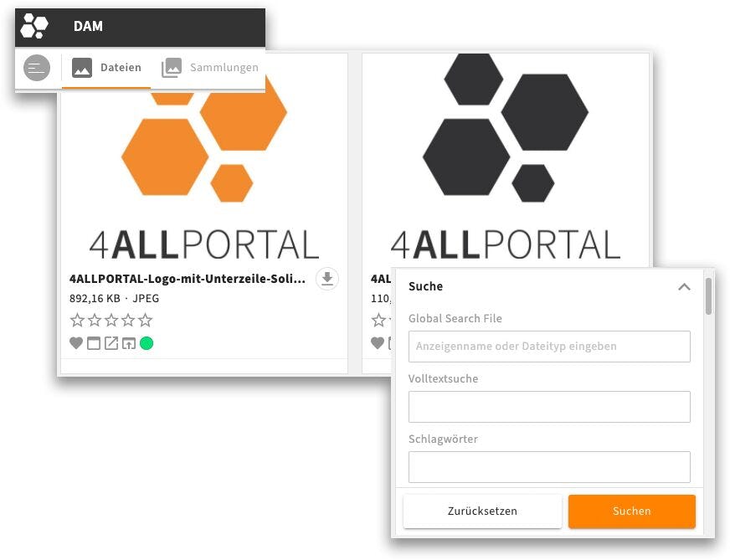Click the Suche panel heading

[x=425, y=286]
